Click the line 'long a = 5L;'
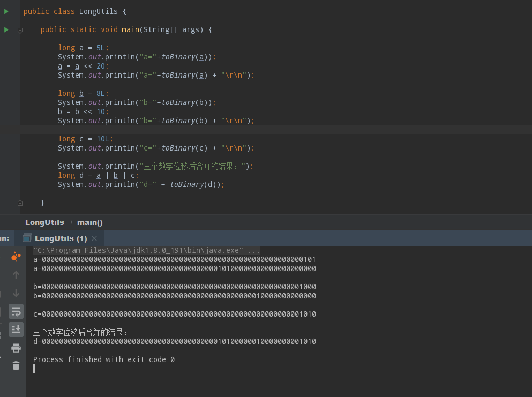Screen dimensions: 532x397 click(x=83, y=48)
